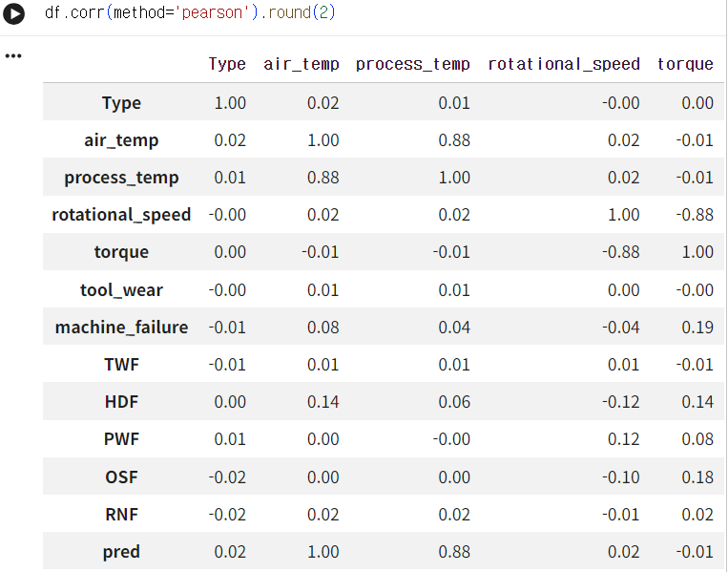Click the OSF row label
Image resolution: width=728 pixels, height=572 pixels.
tap(121, 477)
